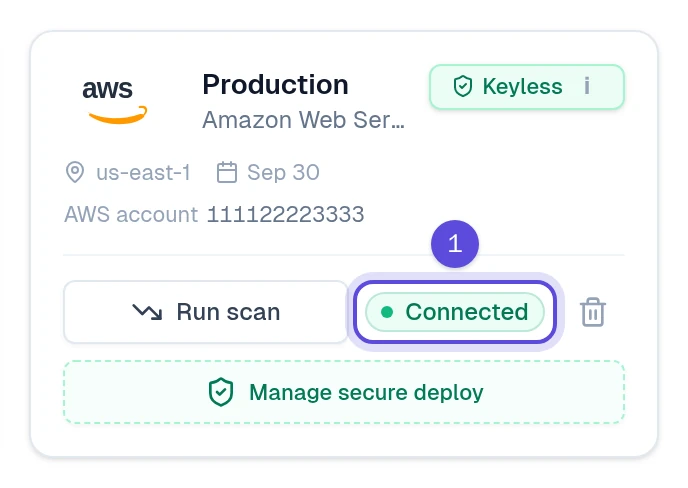The height and width of the screenshot is (488, 688).
Task: Click the Sep 30 date text
Action: tap(283, 172)
